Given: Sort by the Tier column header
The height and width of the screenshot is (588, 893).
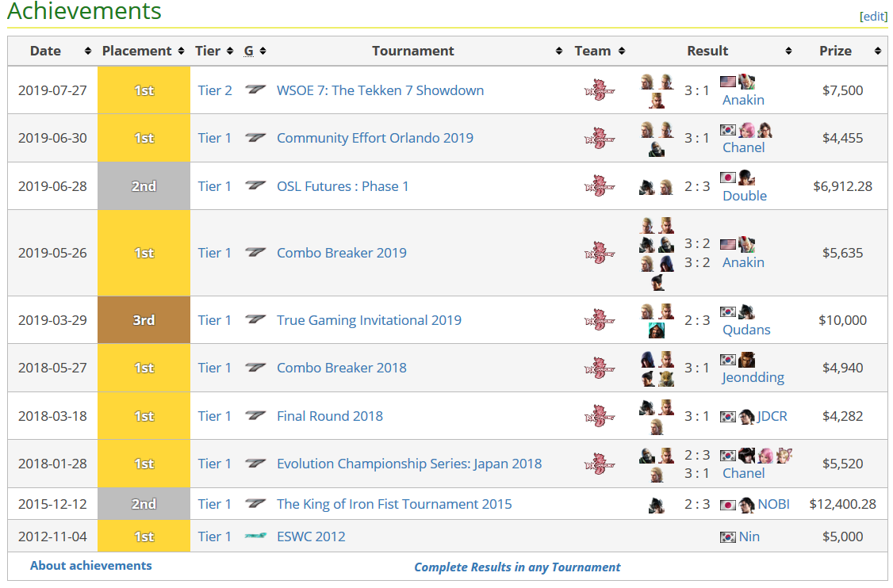Looking at the screenshot, I should [x=208, y=51].
